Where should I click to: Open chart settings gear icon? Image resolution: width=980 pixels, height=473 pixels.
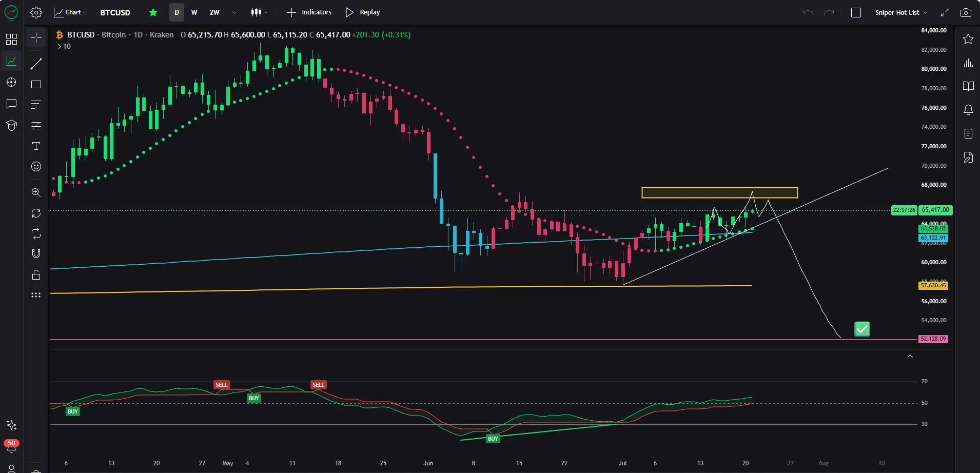point(36,12)
